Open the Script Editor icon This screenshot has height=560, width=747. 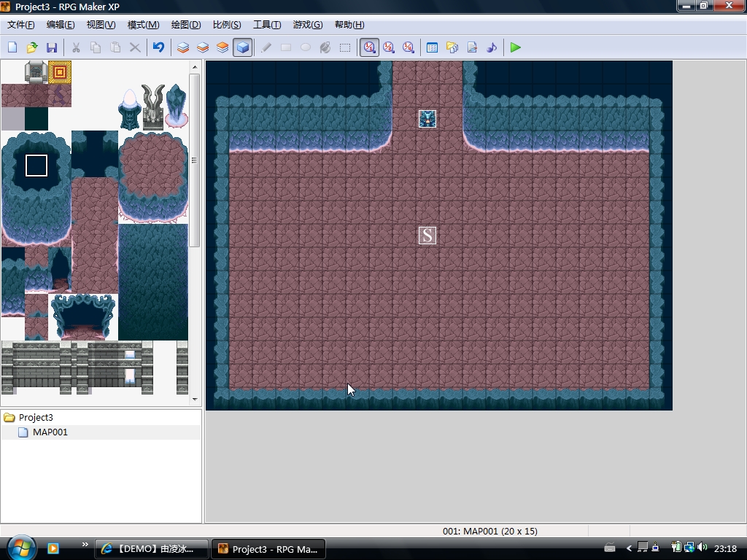(472, 47)
